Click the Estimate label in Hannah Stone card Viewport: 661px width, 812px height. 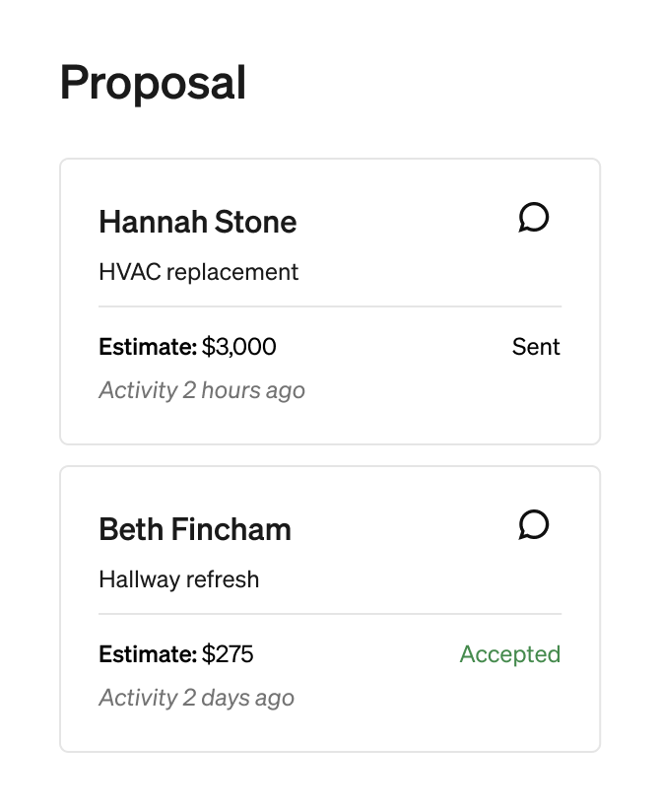click(x=148, y=347)
